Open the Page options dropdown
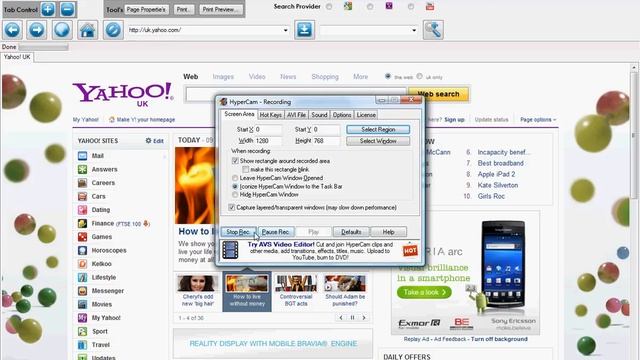 pyautogui.click(x=538, y=120)
